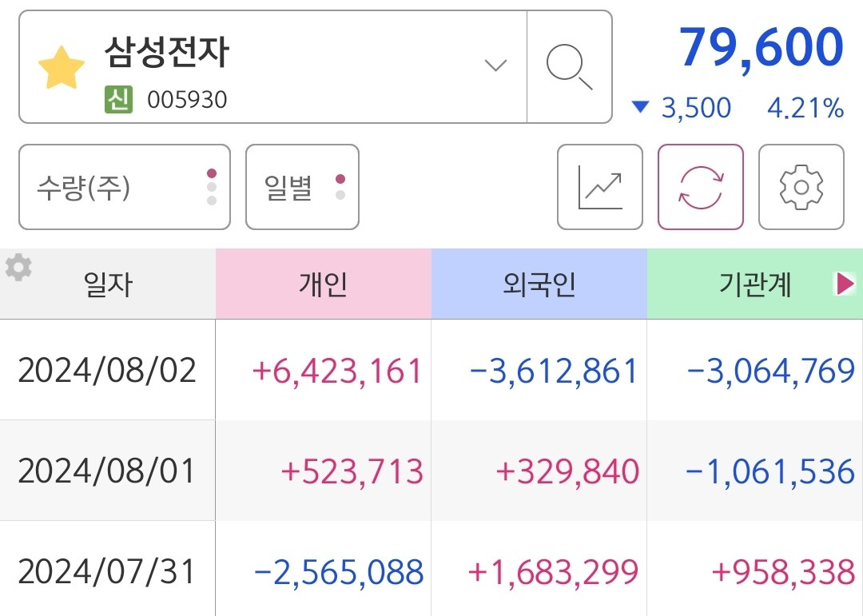Viewport: 863px width, 616px height.
Task: Open settings with the large gear icon
Action: (x=801, y=187)
